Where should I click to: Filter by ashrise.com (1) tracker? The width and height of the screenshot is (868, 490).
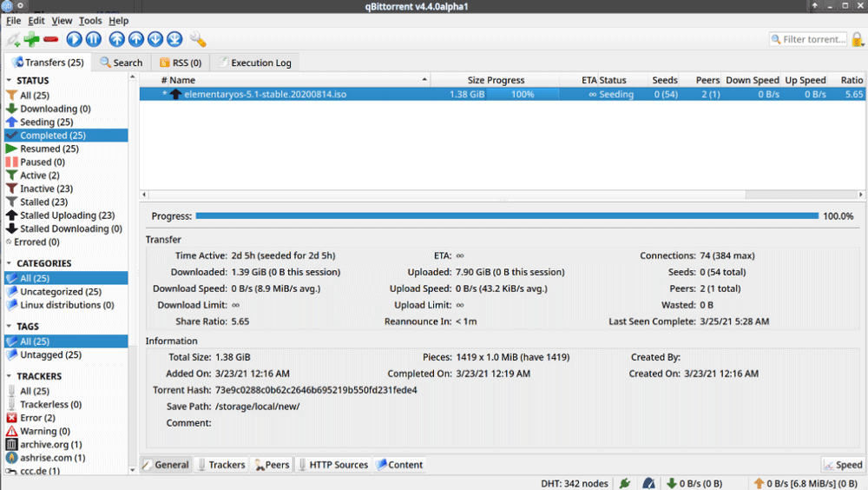point(66,458)
